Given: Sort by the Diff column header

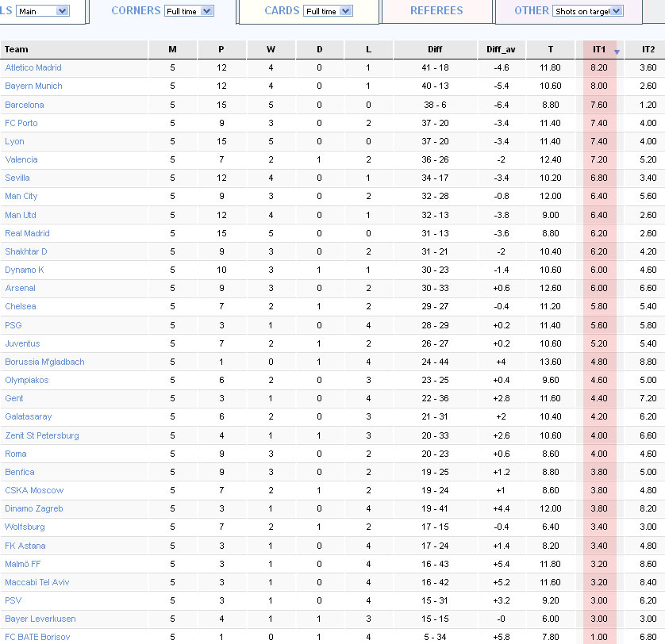Looking at the screenshot, I should point(435,49).
